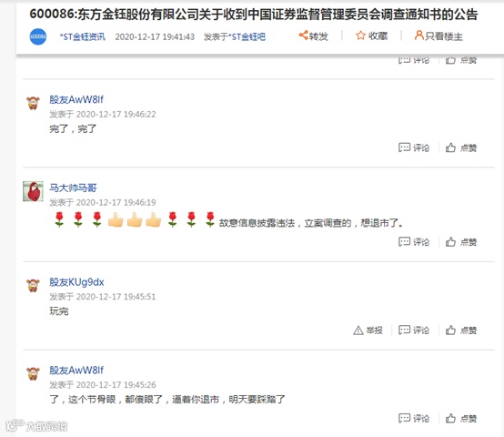This screenshot has width=504, height=437.
Task: Click the warning triangle 举报 icon
Action: tap(358, 330)
